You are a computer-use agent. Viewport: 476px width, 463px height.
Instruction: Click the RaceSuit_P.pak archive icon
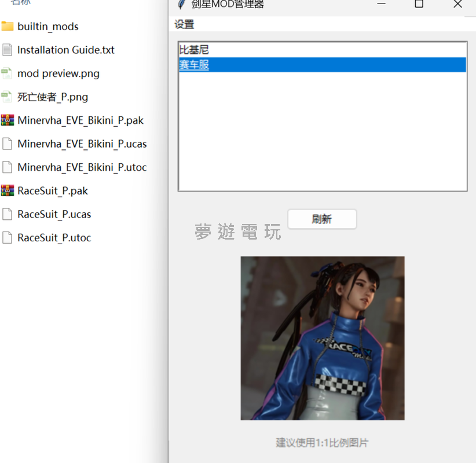click(8, 190)
